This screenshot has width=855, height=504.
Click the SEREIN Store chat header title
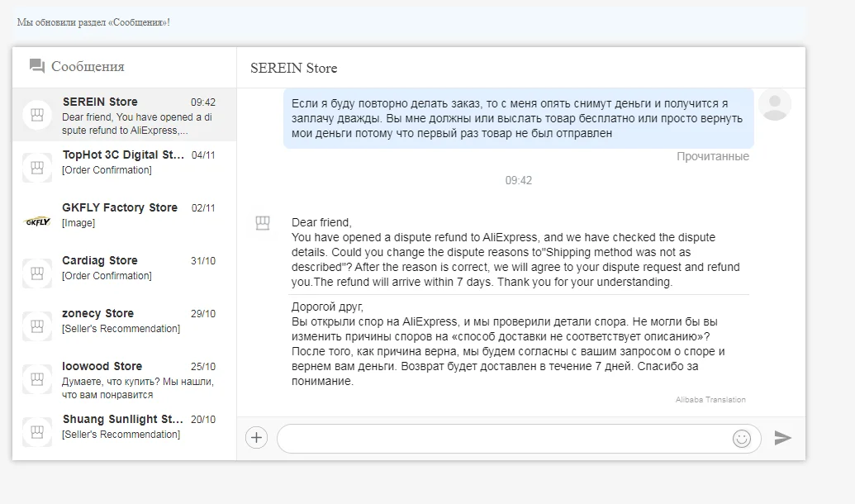pyautogui.click(x=293, y=69)
